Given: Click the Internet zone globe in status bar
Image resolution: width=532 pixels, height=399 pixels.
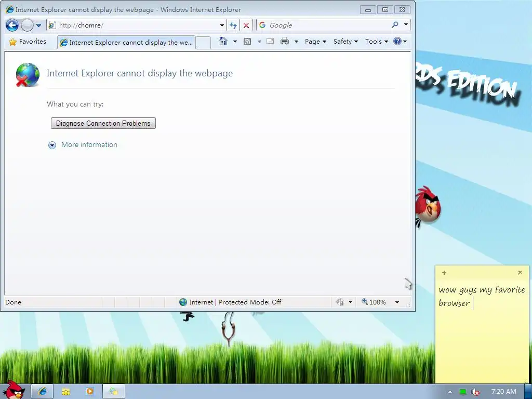Looking at the screenshot, I should (x=183, y=302).
